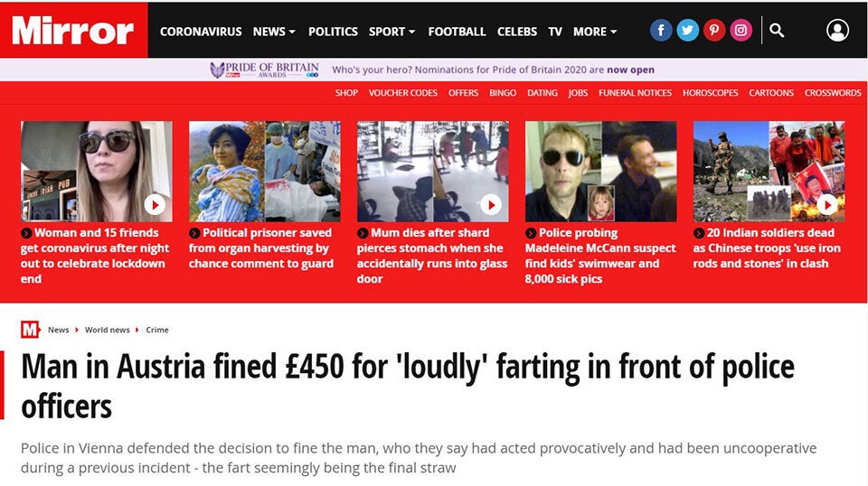Expand the More dropdown menu

pyautogui.click(x=594, y=32)
